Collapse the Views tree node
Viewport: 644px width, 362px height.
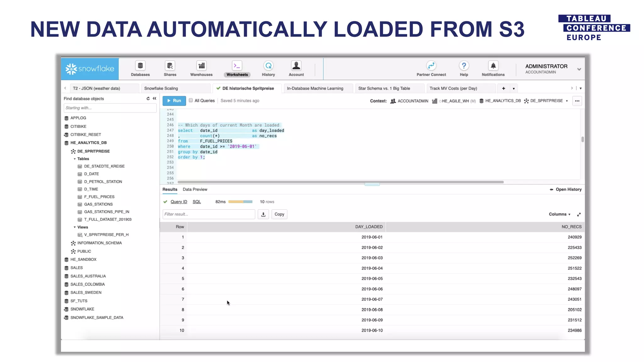[x=75, y=227]
